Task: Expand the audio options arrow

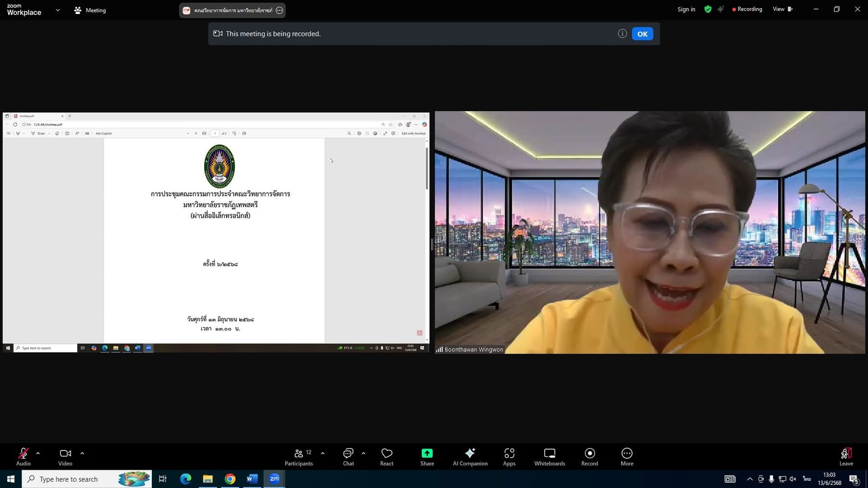Action: [x=38, y=453]
